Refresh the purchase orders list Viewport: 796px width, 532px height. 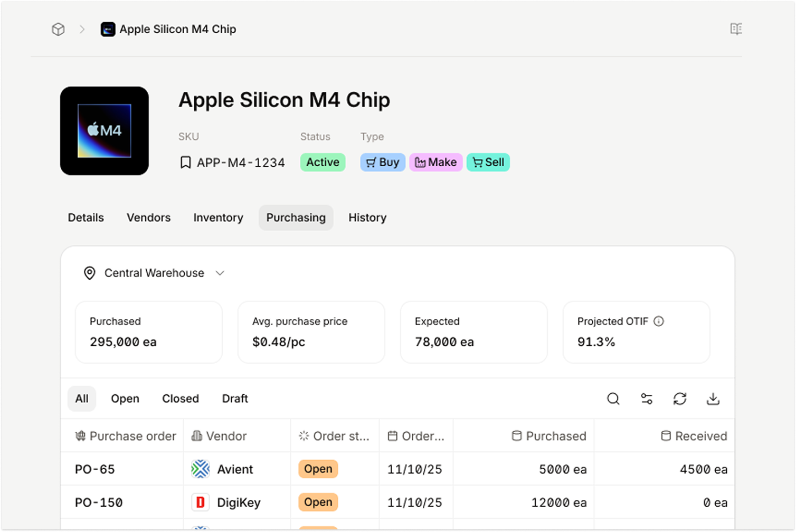(680, 398)
